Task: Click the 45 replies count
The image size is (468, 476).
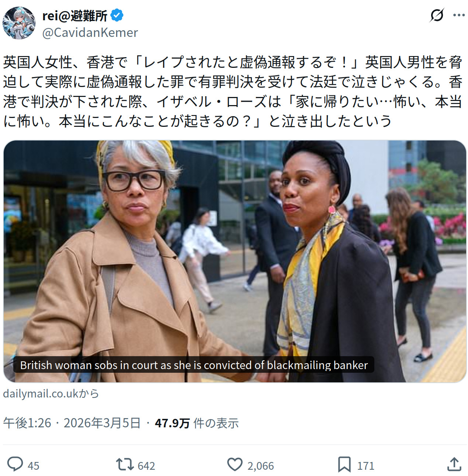Action: pyautogui.click(x=34, y=466)
